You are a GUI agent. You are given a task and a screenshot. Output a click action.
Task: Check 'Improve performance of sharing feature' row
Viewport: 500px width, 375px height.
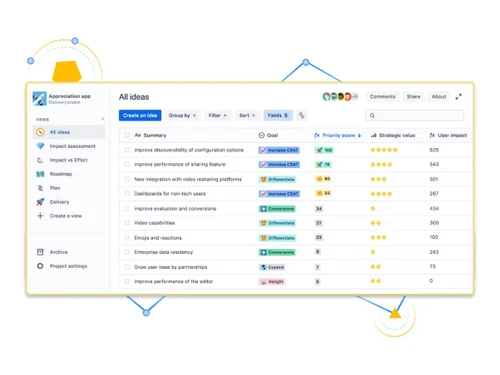coord(127,164)
